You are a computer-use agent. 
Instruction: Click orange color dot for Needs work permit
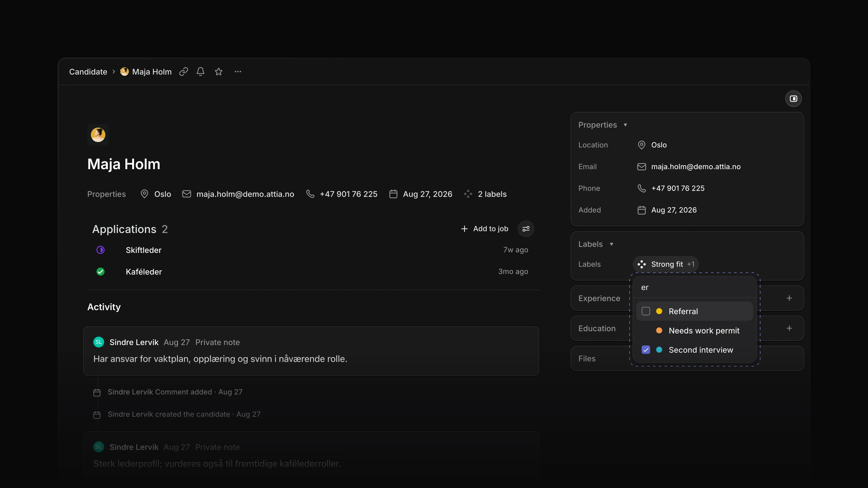659,331
